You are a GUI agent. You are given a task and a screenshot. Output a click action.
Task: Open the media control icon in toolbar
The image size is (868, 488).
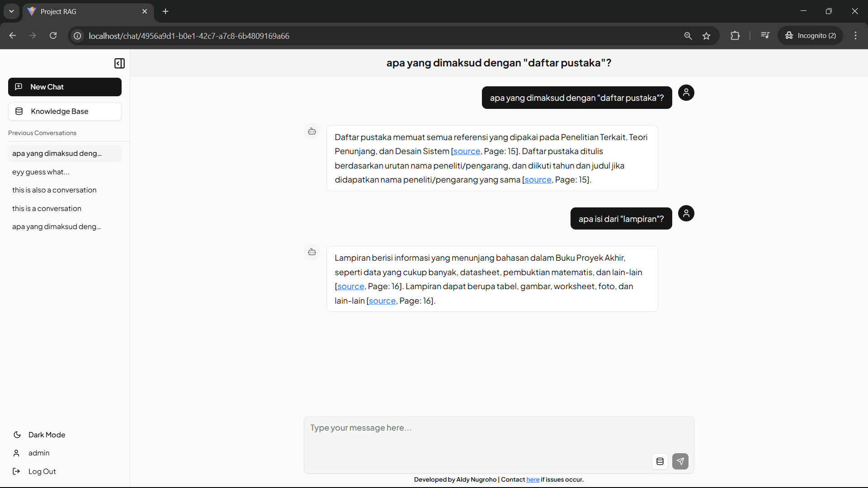tap(765, 36)
